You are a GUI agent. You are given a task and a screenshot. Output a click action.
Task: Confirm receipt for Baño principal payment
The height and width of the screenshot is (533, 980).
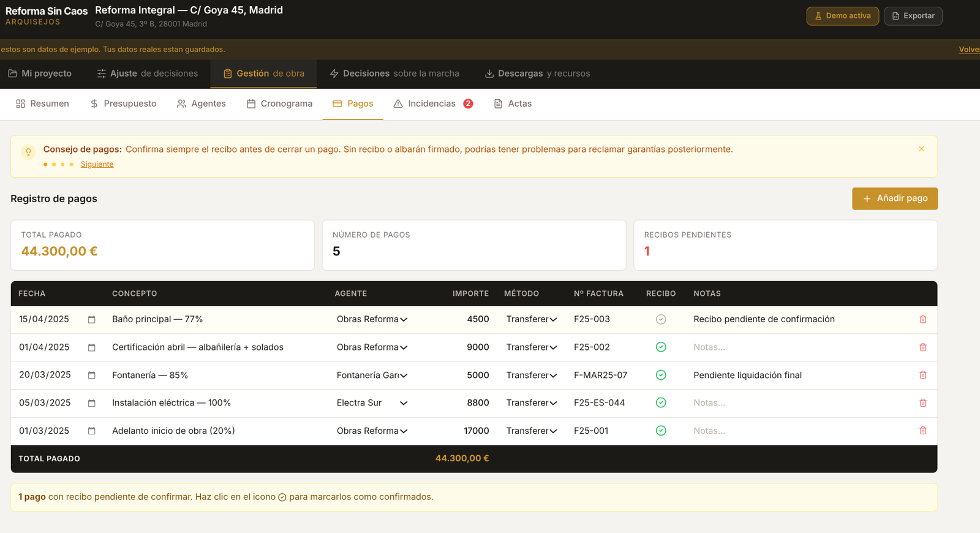[661, 319]
